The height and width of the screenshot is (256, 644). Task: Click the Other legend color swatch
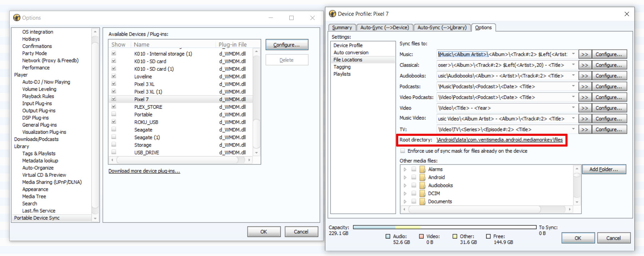click(455, 236)
